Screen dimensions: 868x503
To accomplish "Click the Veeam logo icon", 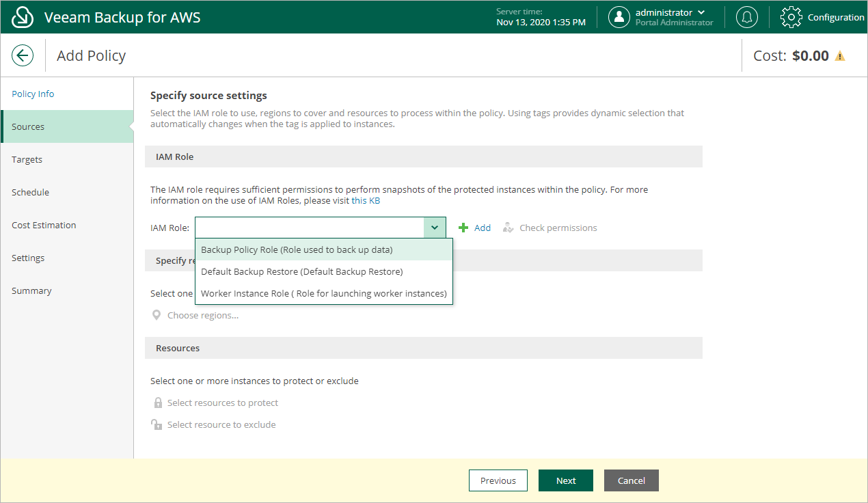I will coord(23,17).
